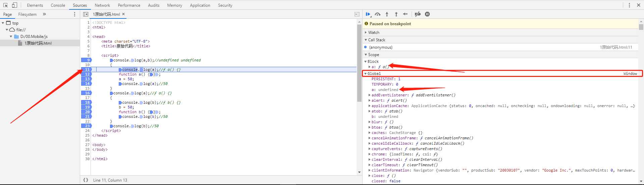644x185 pixels.
Task: Click the 'b: undefined' global property
Action: [385, 117]
